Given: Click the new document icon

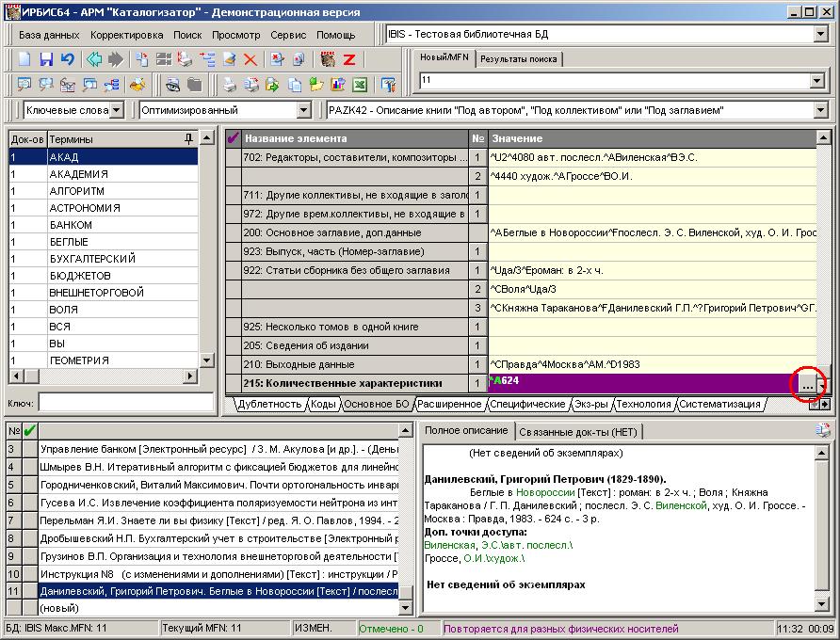Looking at the screenshot, I should [25, 59].
